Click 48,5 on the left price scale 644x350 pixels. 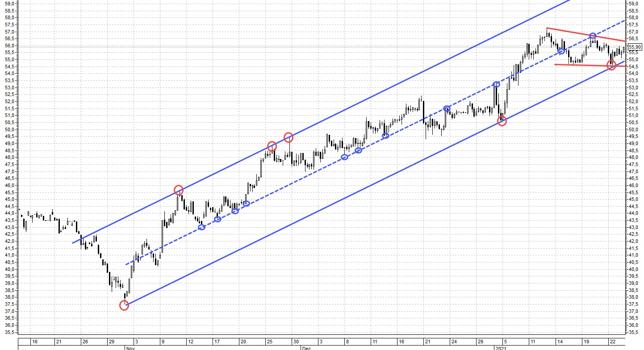9,150
